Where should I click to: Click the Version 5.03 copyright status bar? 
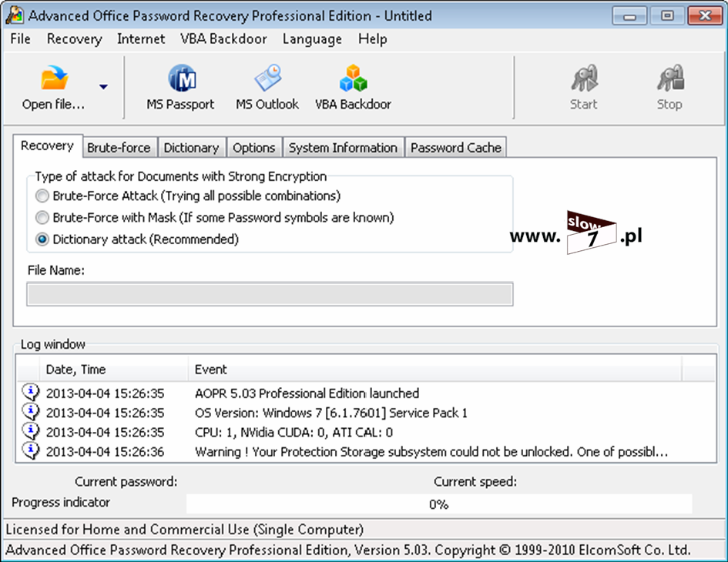[348, 550]
